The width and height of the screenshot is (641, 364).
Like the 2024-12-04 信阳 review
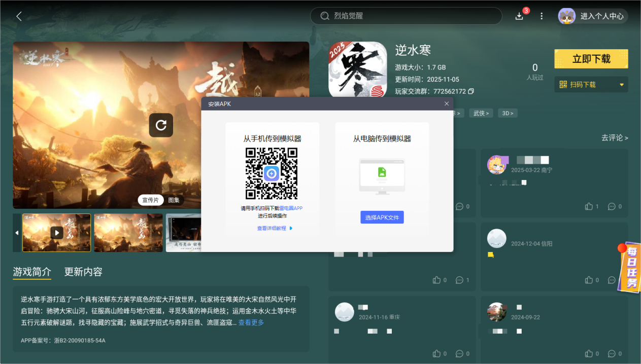tap(589, 280)
